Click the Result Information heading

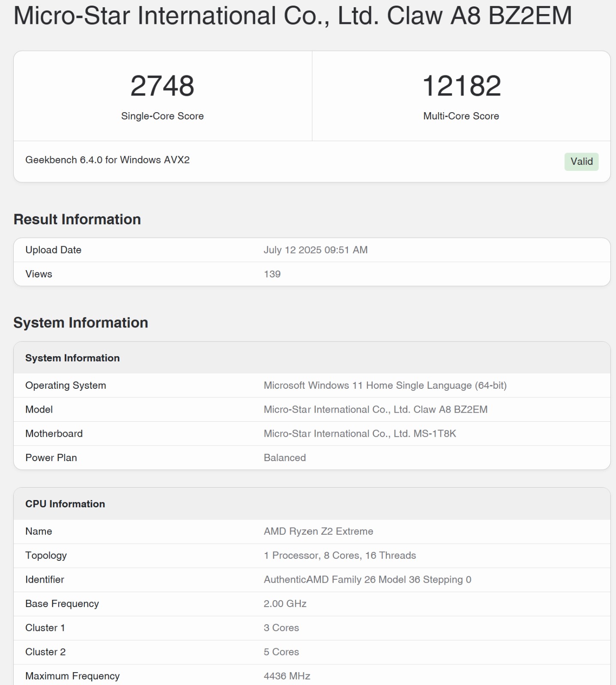tap(77, 219)
